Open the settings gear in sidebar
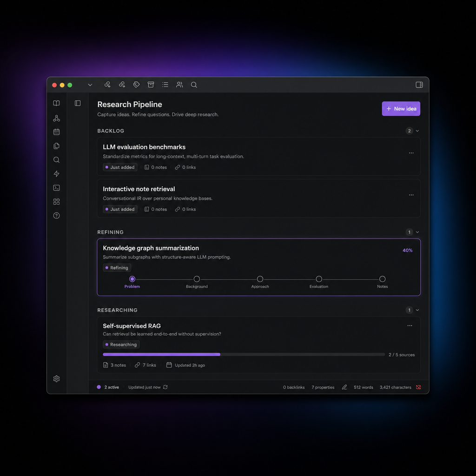Screen dimensions: 476x476 coord(56,378)
